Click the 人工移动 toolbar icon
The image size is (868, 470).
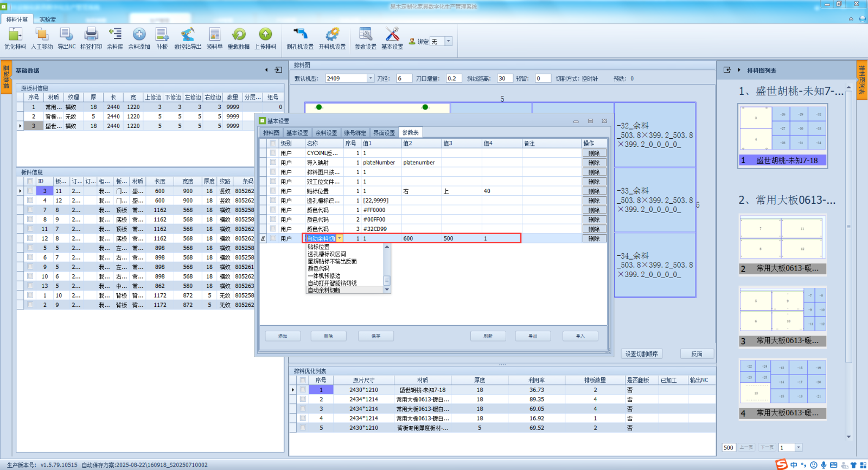click(42, 35)
